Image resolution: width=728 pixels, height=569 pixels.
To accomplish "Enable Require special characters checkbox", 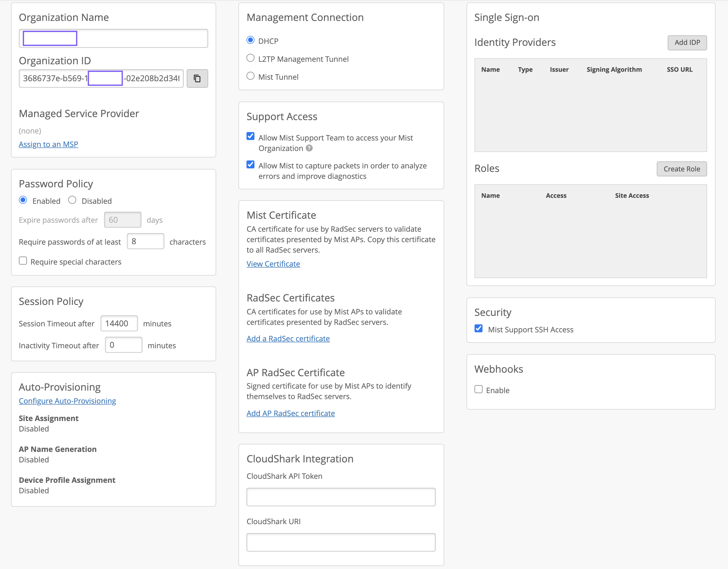I will tap(23, 261).
